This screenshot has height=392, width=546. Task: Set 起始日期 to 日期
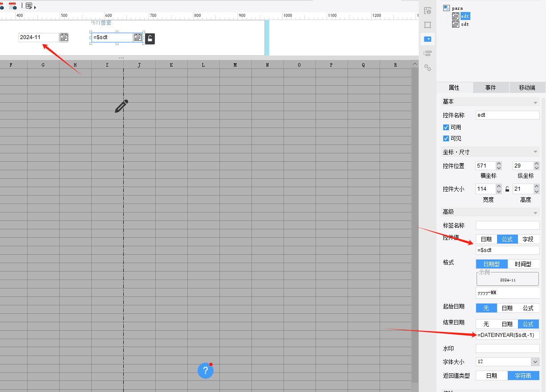pyautogui.click(x=507, y=308)
